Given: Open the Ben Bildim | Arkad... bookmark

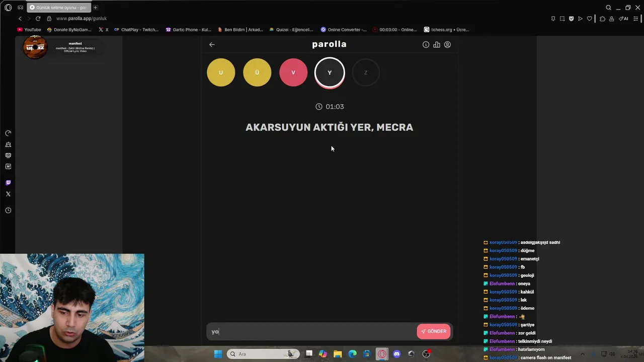Looking at the screenshot, I should [240, 30].
